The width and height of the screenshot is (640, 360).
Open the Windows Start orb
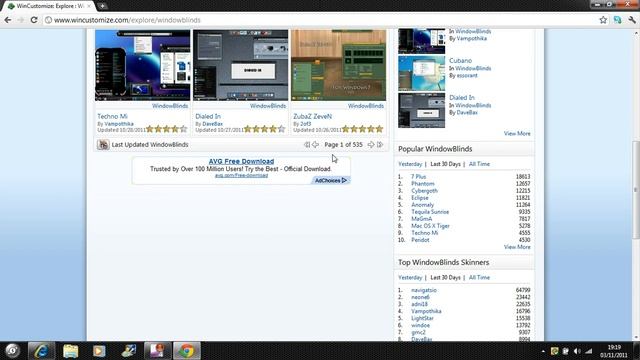point(12,351)
